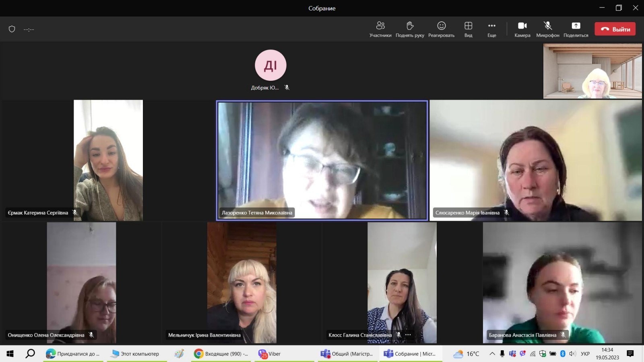The height and width of the screenshot is (362, 644).
Task: Toggle the Микрофон mute button
Action: (548, 29)
